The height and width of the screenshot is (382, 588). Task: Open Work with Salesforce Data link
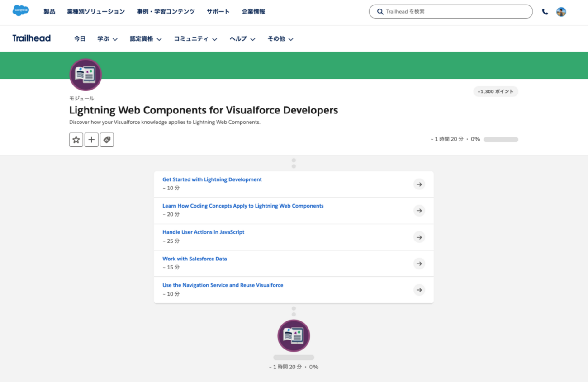(194, 259)
